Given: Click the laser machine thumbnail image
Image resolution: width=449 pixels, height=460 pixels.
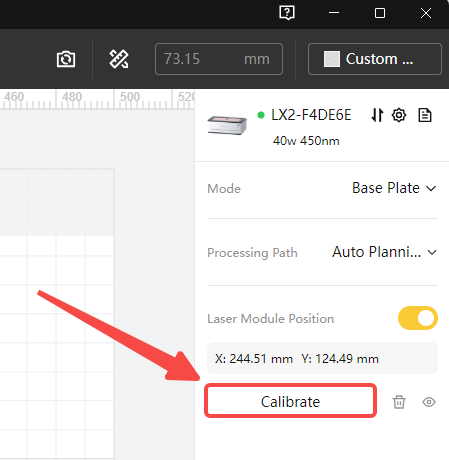Looking at the screenshot, I should pos(227,125).
